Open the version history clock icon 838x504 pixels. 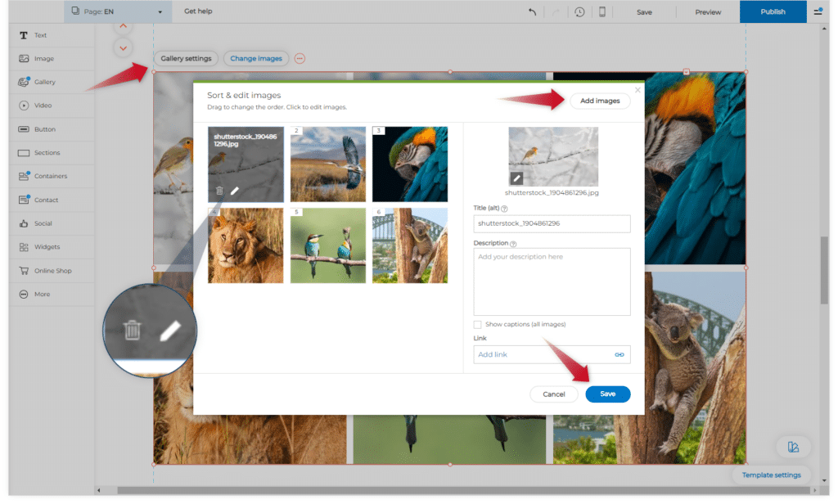[x=579, y=11]
